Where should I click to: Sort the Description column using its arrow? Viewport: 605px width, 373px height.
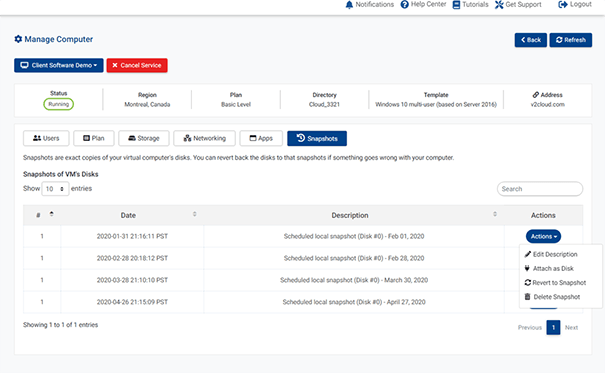[x=495, y=214]
